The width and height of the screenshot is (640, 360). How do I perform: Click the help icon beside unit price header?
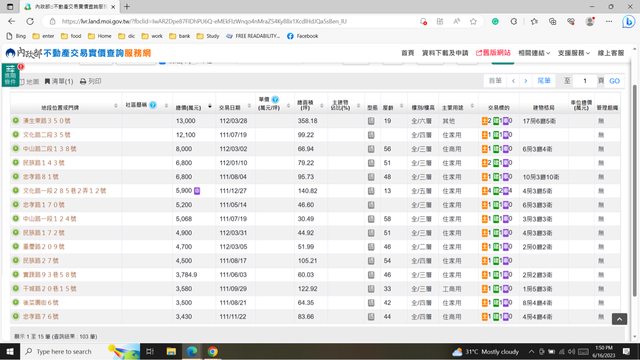[276, 99]
